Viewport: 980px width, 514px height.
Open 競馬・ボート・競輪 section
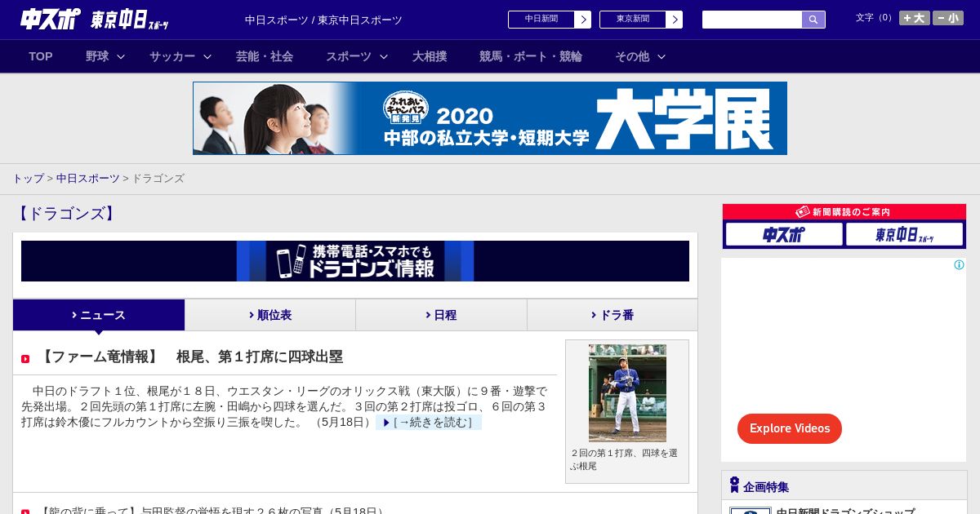[531, 56]
